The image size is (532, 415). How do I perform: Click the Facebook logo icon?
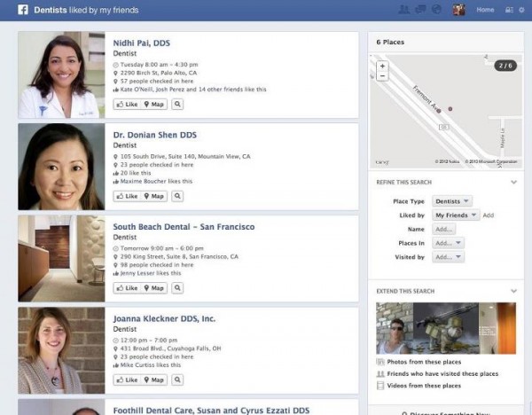tap(23, 10)
